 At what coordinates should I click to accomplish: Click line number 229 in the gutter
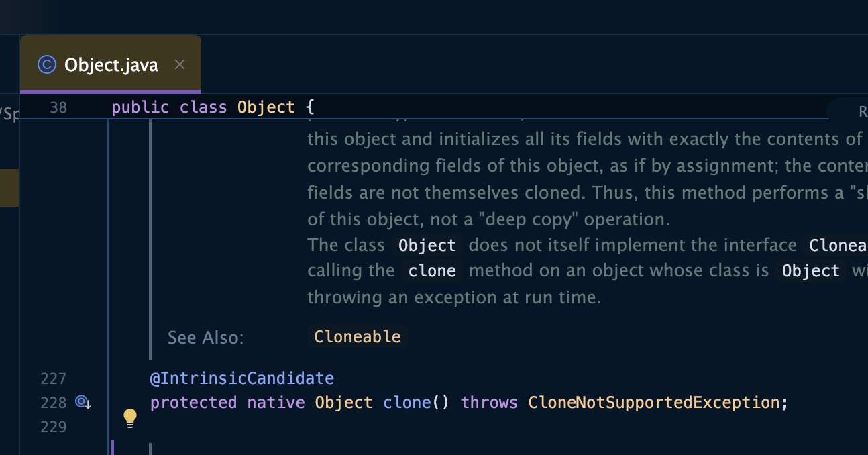(54, 427)
